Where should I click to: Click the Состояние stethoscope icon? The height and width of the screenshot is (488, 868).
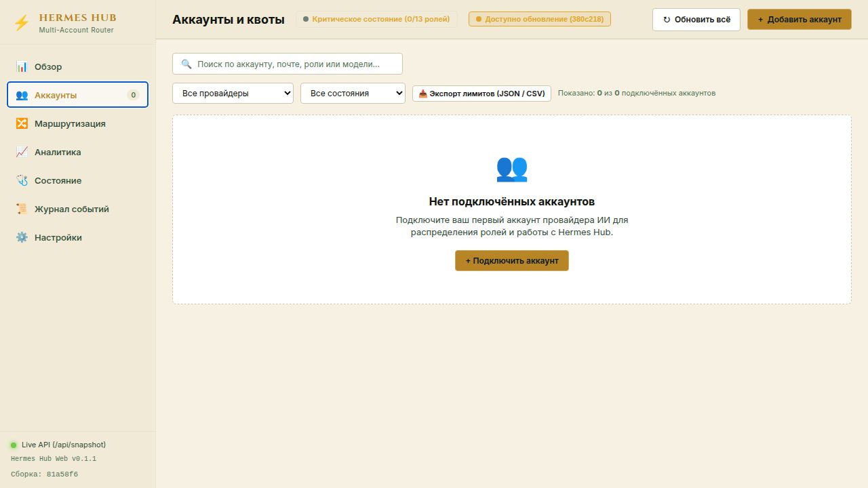(x=22, y=180)
